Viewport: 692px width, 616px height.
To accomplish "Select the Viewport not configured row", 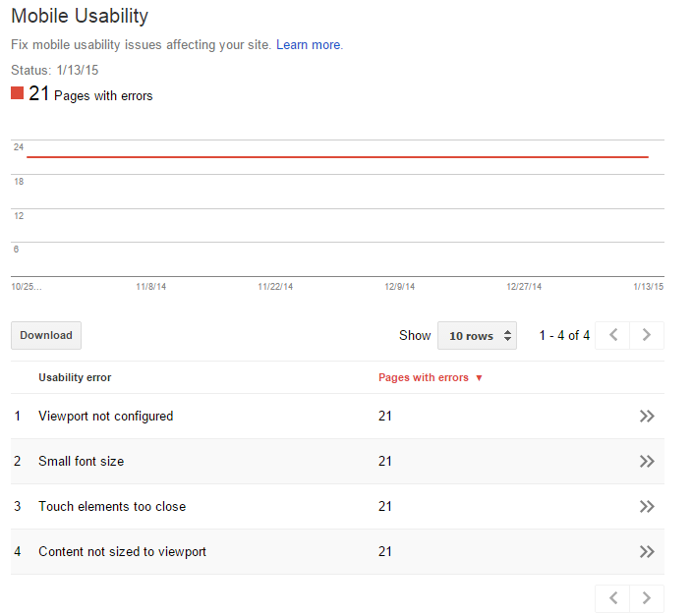I will 337,417.
